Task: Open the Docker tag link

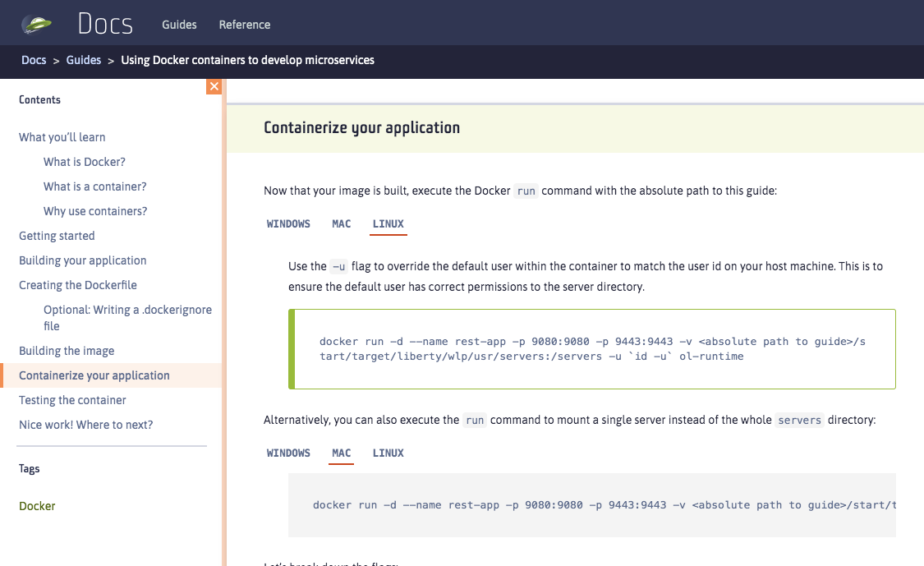Action: tap(37, 506)
